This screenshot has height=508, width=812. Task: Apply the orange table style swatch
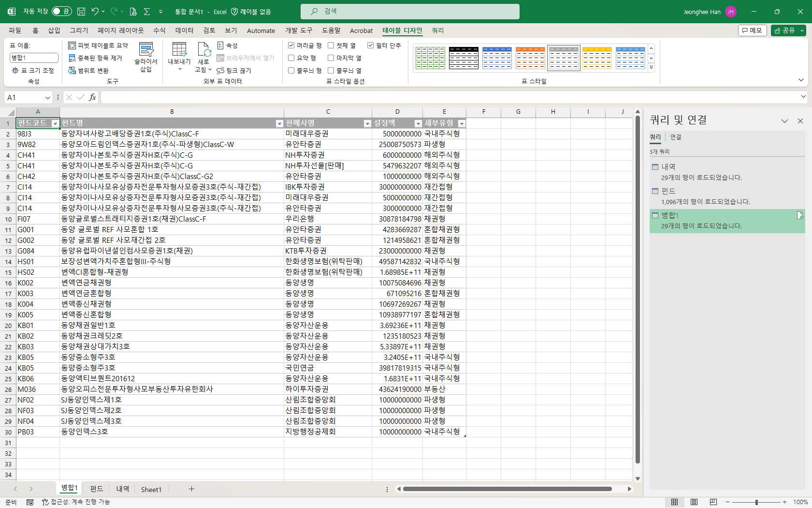[530, 58]
